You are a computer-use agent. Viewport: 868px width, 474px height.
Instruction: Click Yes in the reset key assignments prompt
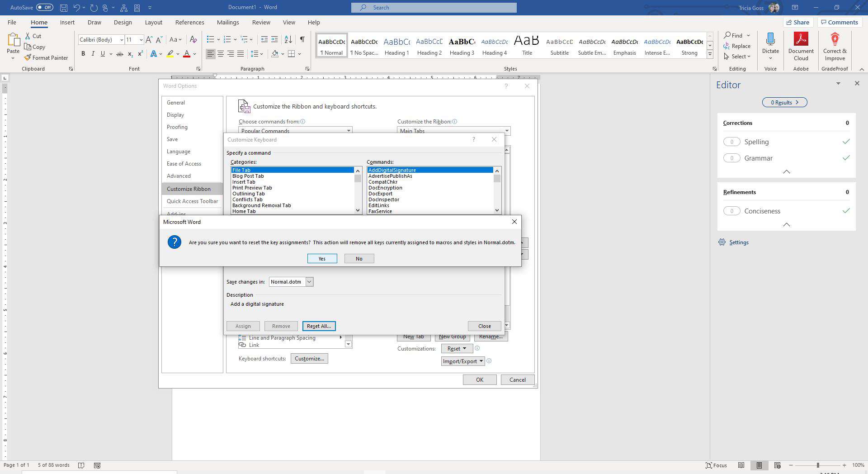322,259
